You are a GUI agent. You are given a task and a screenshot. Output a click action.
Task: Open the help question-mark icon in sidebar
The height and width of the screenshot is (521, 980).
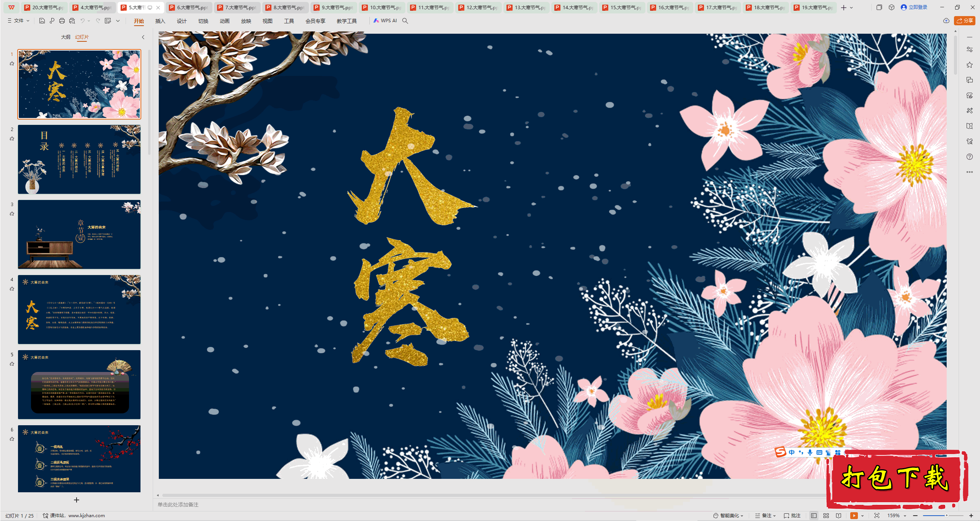tap(970, 157)
